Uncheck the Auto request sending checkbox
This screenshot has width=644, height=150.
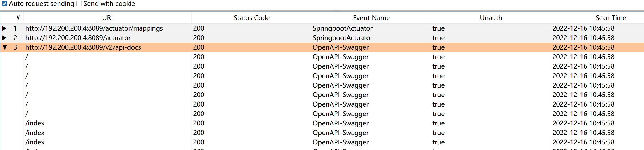click(5, 4)
